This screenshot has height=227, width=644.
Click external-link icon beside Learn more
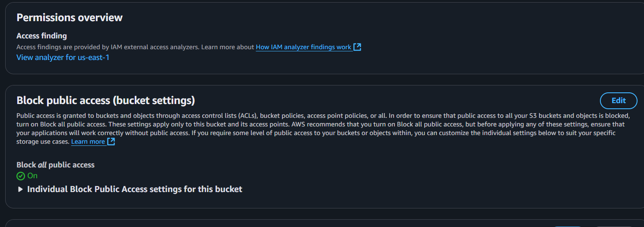(x=111, y=142)
